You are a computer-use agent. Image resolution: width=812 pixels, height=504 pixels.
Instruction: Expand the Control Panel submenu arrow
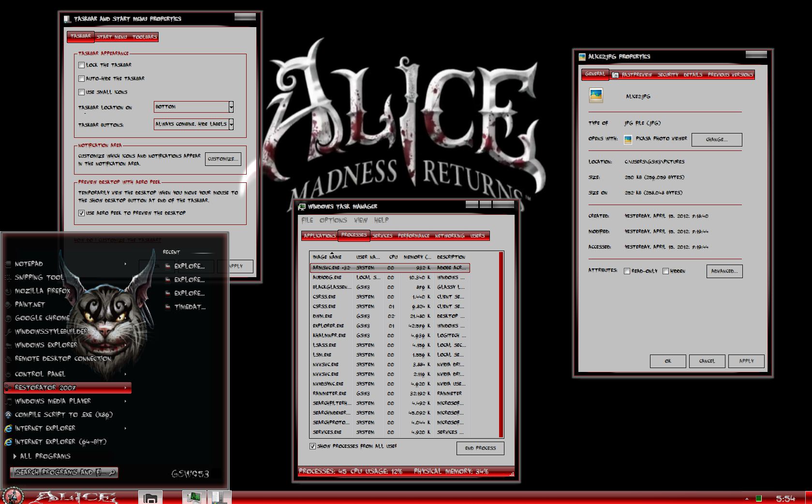(125, 374)
